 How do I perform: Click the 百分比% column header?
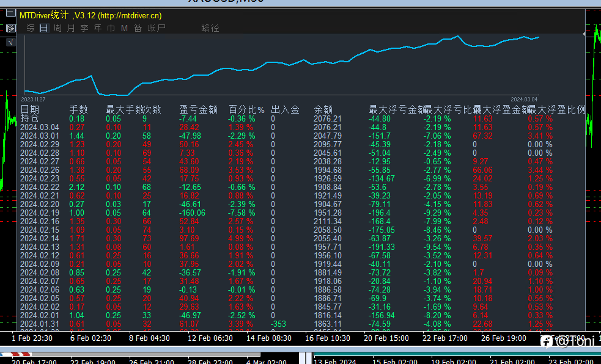pos(246,109)
